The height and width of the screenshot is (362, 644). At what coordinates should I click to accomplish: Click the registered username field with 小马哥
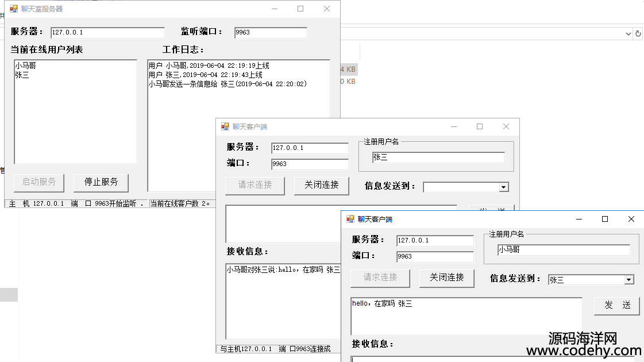click(x=563, y=250)
